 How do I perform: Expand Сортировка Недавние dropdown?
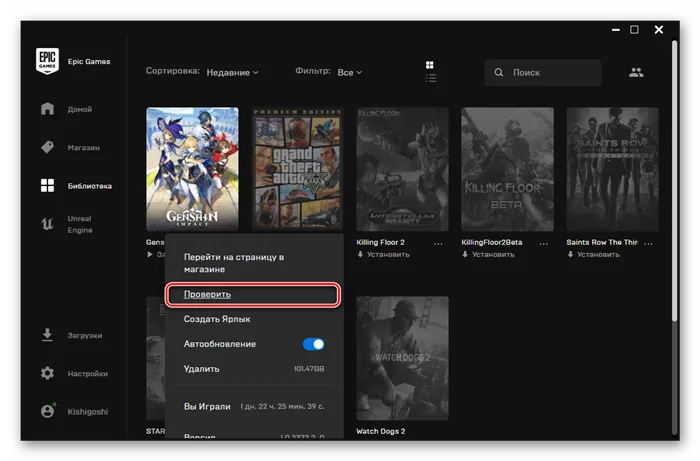pos(233,72)
